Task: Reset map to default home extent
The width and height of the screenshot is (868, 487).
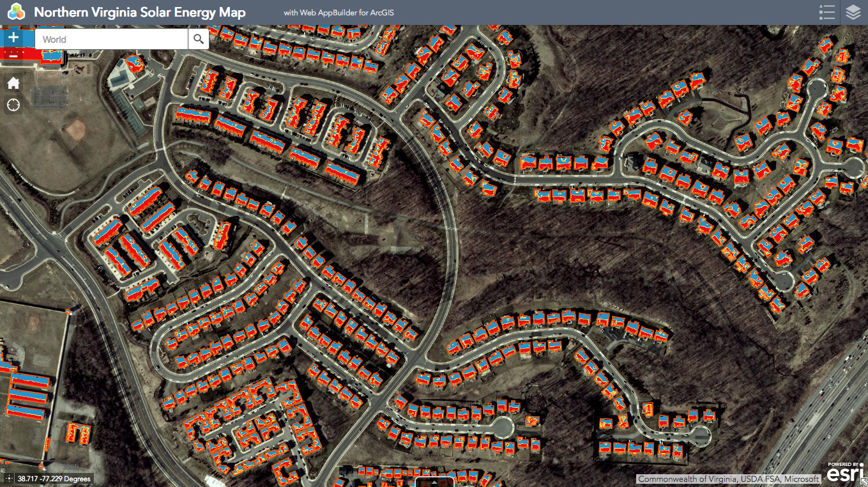Action: 13,83
